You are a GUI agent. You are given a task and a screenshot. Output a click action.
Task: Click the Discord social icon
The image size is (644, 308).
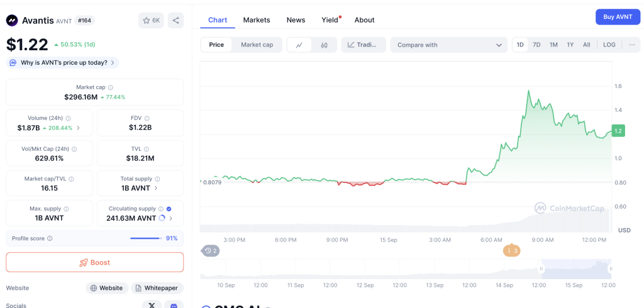click(x=174, y=305)
